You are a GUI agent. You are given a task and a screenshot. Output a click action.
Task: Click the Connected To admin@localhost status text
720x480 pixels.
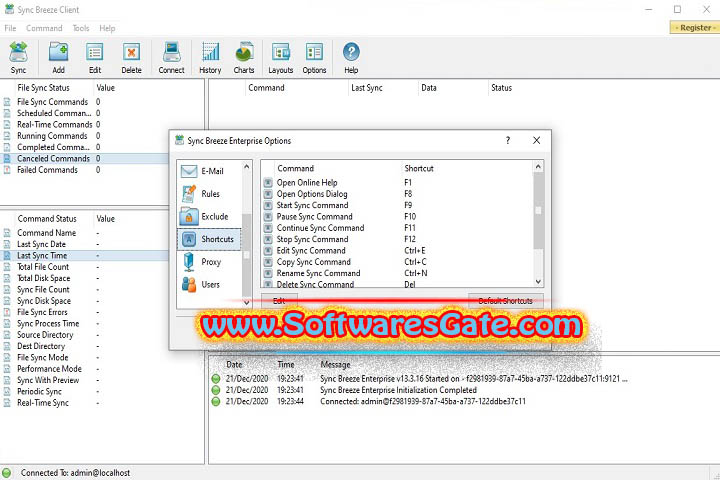pyautogui.click(x=75, y=473)
